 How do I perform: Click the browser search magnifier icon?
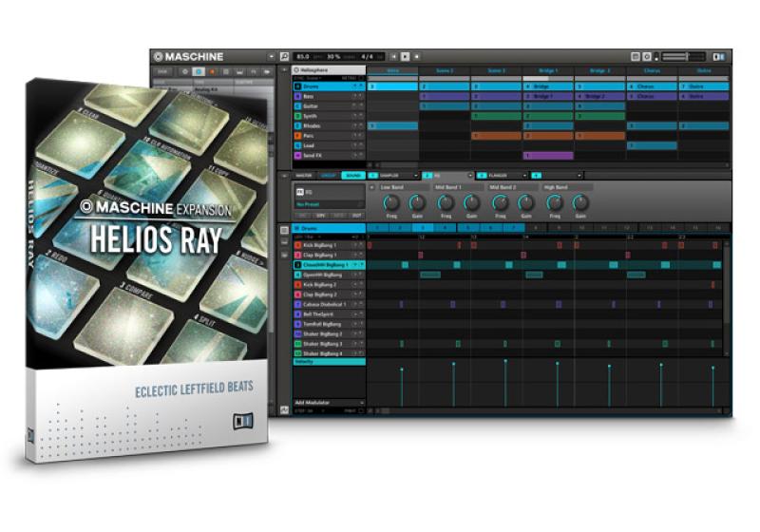point(284,57)
